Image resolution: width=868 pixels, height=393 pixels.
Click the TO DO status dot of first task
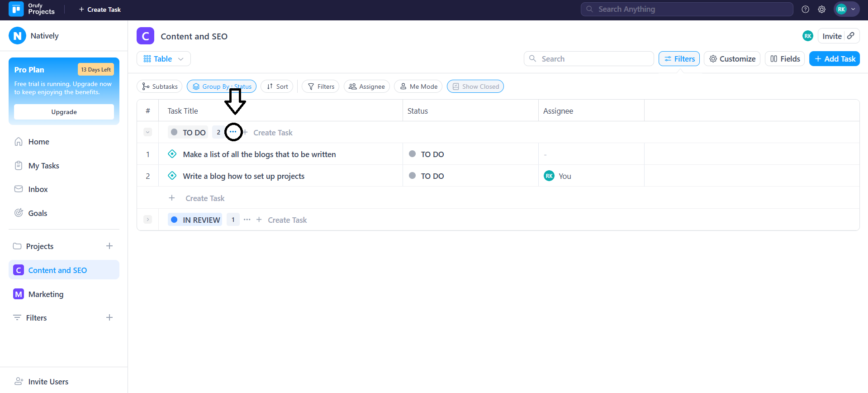coord(412,154)
